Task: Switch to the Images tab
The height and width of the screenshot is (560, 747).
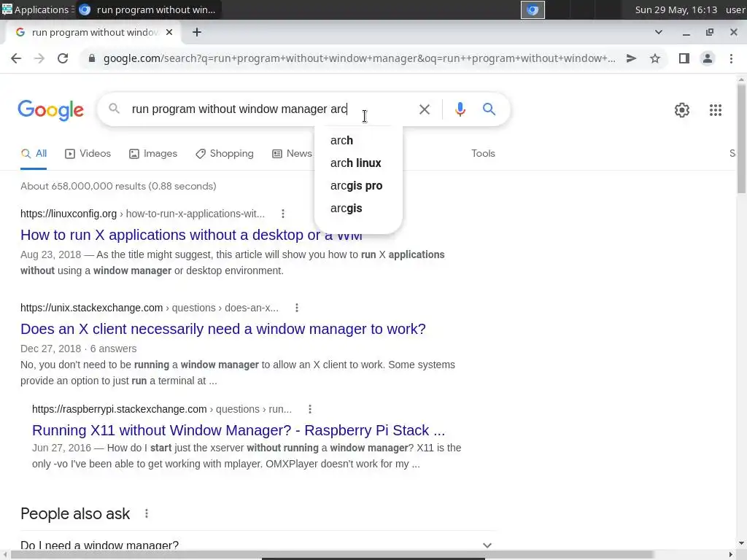Action: tap(153, 153)
